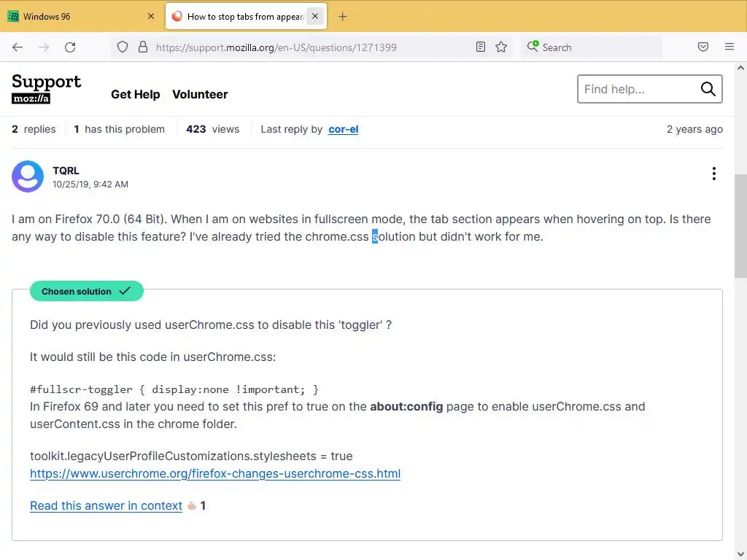Click the '423 views' count text
This screenshot has height=560, width=747.
point(212,129)
